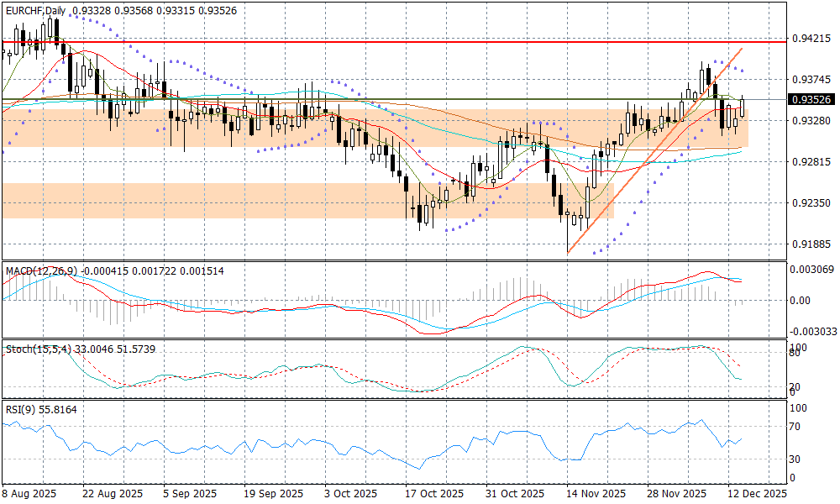Click the most recent candlestick on chart
Screen dimensions: 840x504
743,107
